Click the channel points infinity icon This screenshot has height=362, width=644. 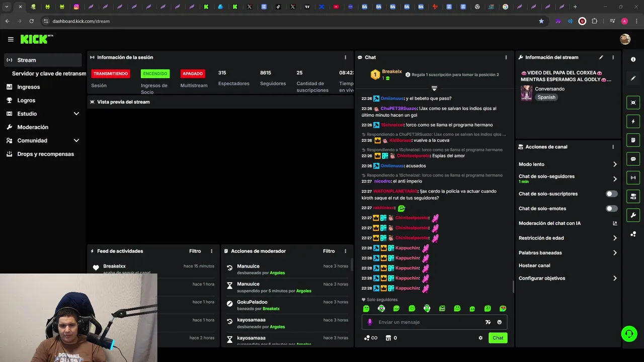[x=371, y=338]
